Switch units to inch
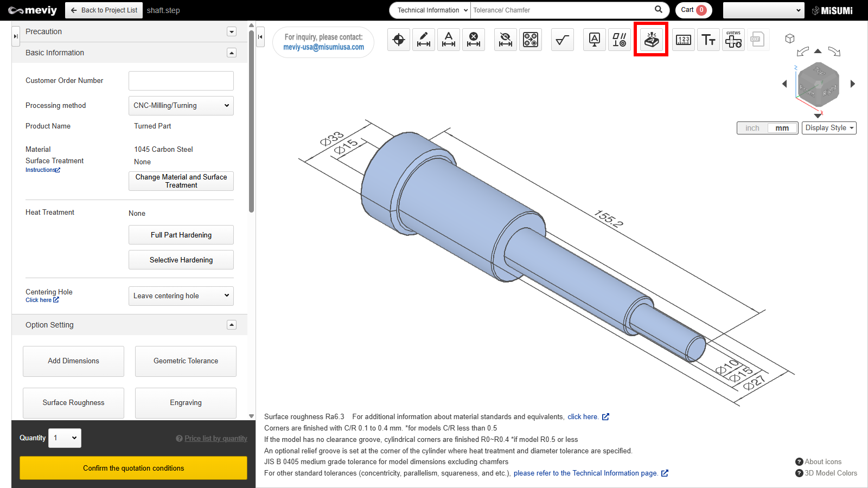Viewport: 868px width, 488px height. (x=752, y=128)
